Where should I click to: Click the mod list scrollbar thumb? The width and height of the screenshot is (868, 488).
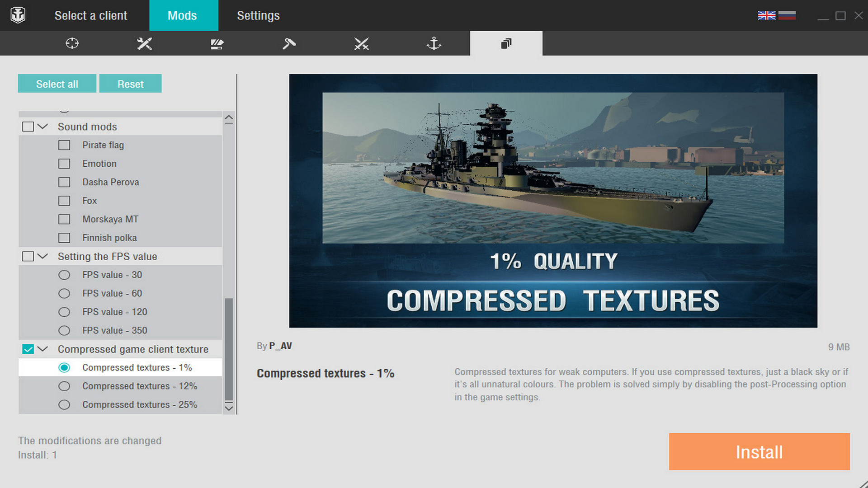(229, 349)
